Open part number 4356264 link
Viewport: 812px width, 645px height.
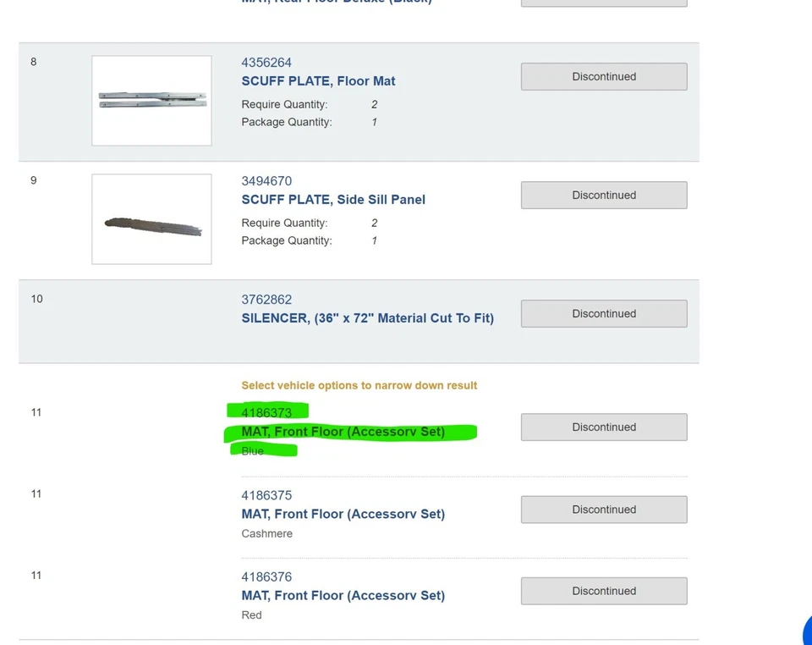pos(266,63)
